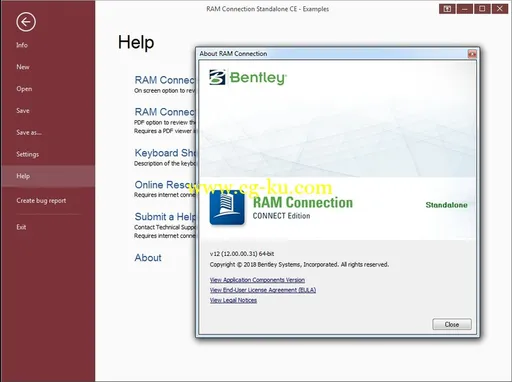
Task: Click the green Standalone label
Action: [x=446, y=205]
